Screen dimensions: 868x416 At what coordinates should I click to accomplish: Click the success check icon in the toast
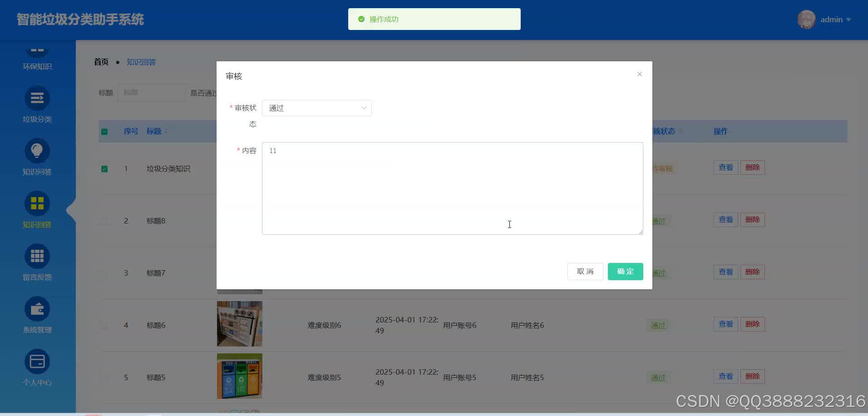click(361, 19)
